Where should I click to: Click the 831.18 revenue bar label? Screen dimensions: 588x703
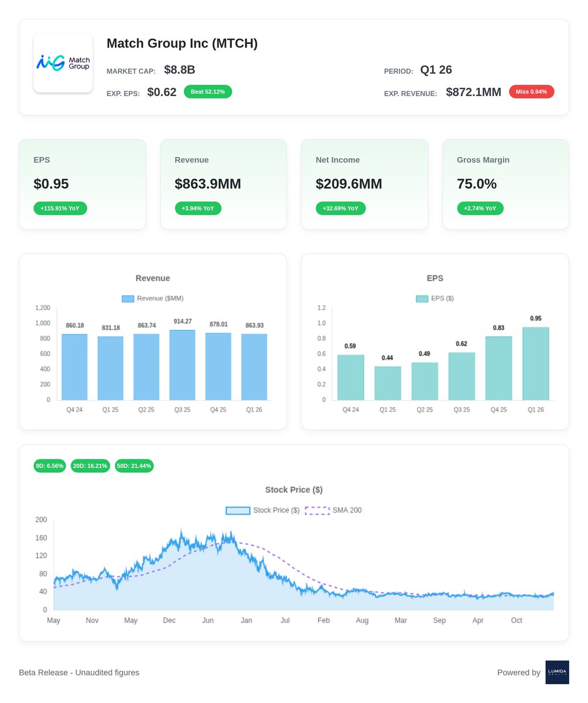pos(111,328)
